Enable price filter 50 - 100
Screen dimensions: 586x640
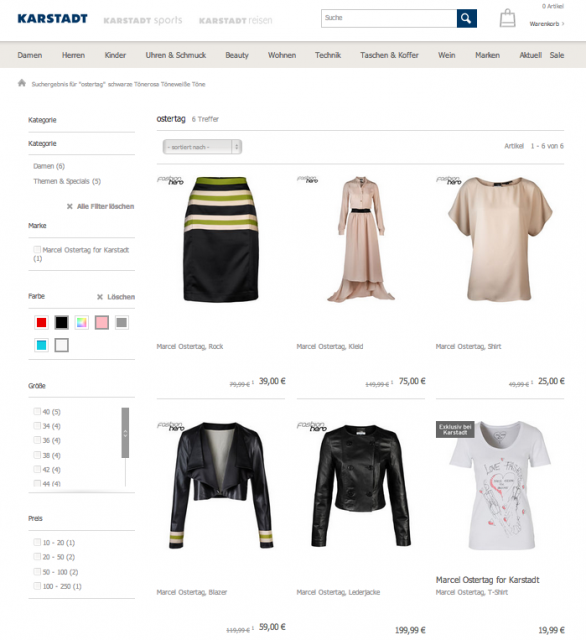(x=37, y=571)
